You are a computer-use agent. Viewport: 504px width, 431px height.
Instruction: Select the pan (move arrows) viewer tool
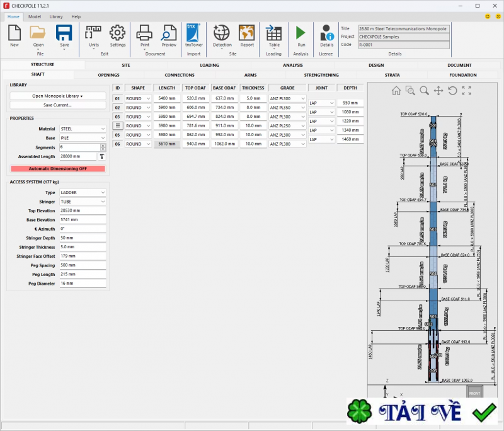[x=438, y=91]
